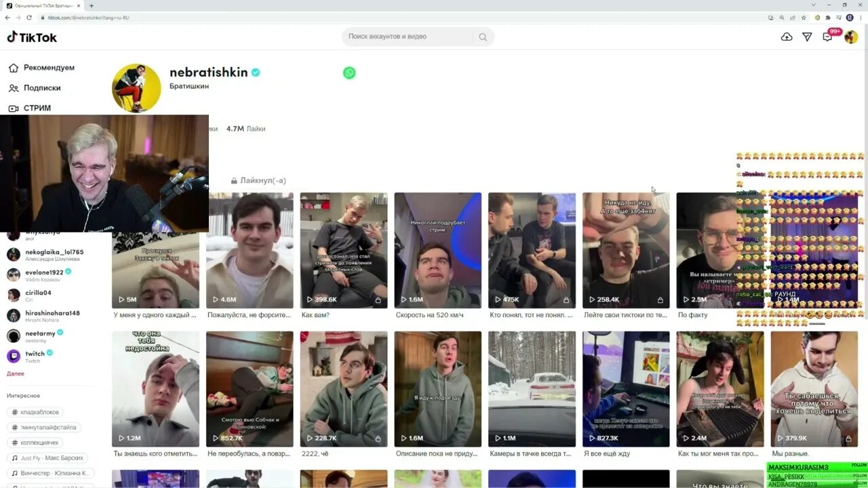Viewport: 868px width, 488px height.
Task: Open video 'Кто понял, тот не понял'
Action: coord(532,251)
